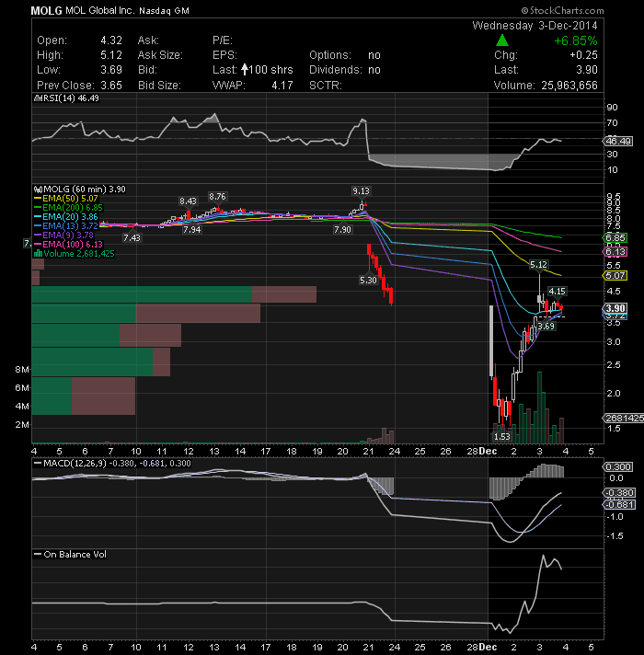This screenshot has height=655, width=644.
Task: Click the MACD legend line marker
Action: pyautogui.click(x=38, y=464)
